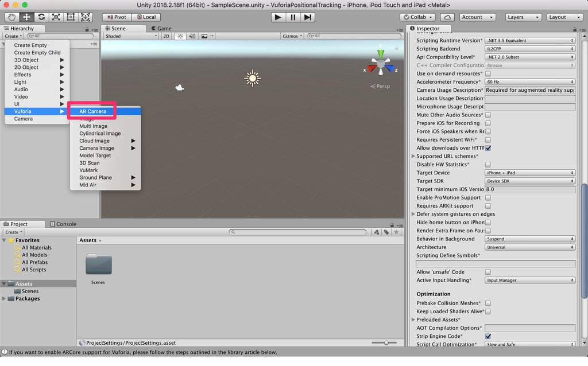Select the Rect transform tool
Image resolution: width=588 pixels, height=366 pixels.
point(71,17)
